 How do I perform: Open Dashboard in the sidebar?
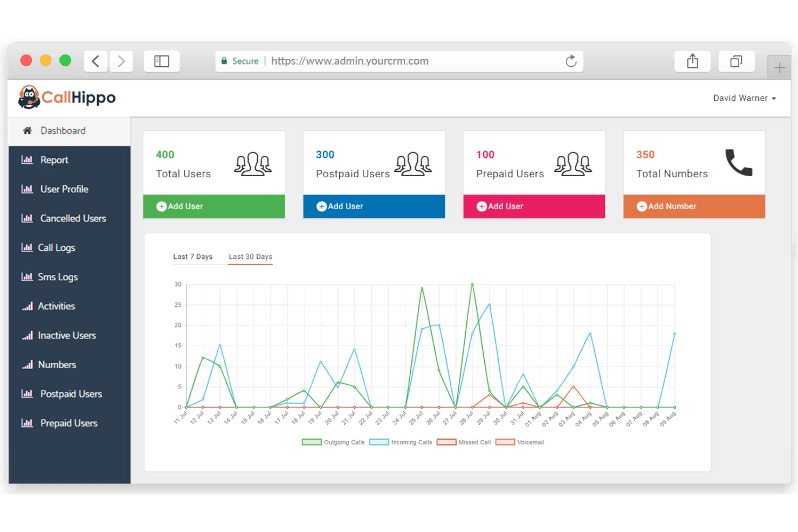coord(70,131)
